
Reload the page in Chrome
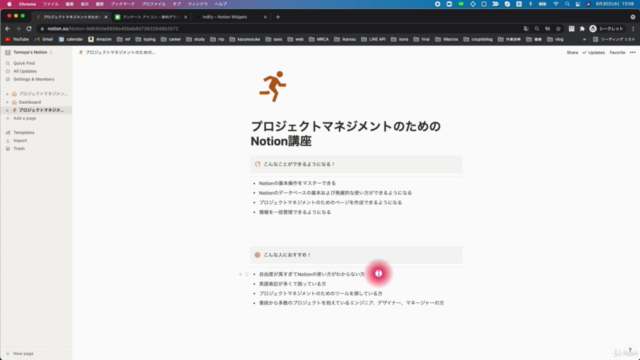29,29
